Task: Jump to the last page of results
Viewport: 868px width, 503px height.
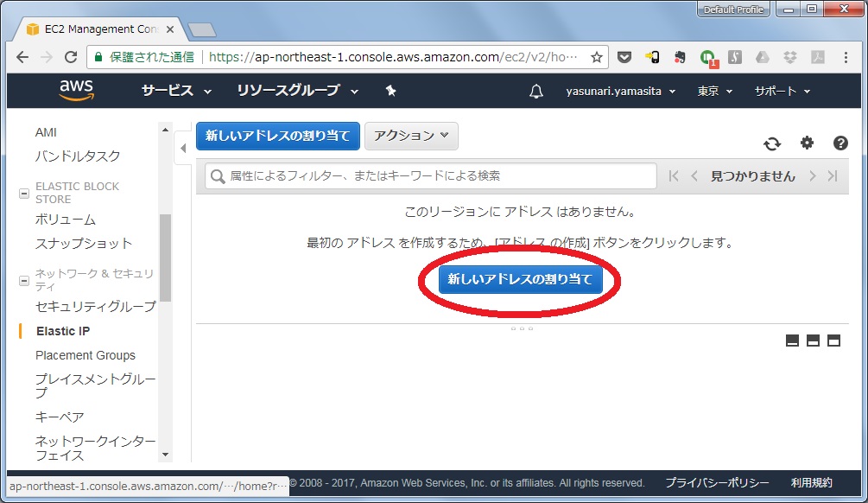Action: pyautogui.click(x=833, y=176)
